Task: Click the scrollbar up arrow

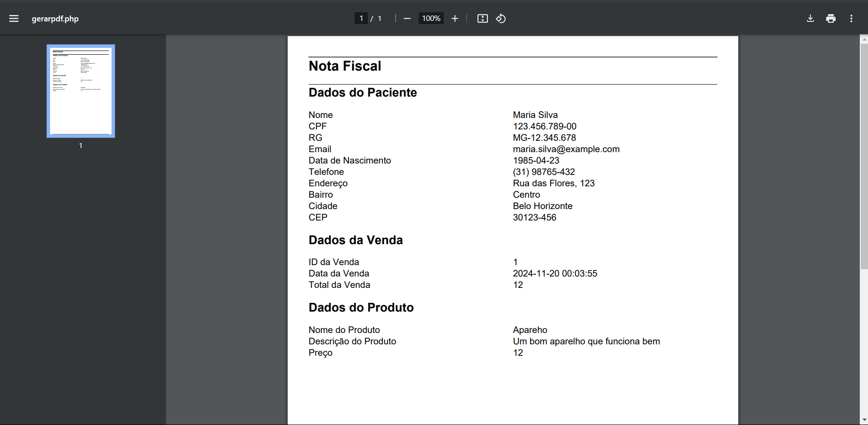Action: pyautogui.click(x=864, y=40)
